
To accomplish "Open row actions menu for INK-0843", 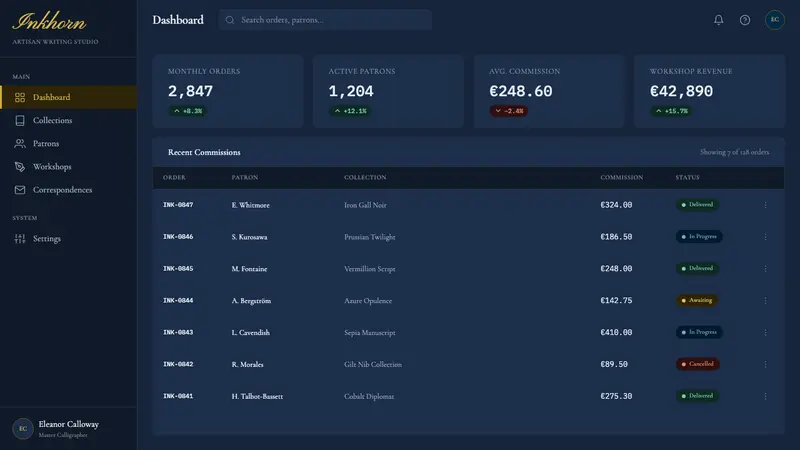I will [765, 332].
